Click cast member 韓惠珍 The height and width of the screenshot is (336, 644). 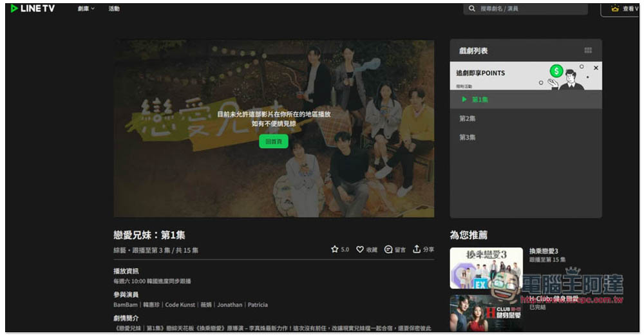coord(151,305)
